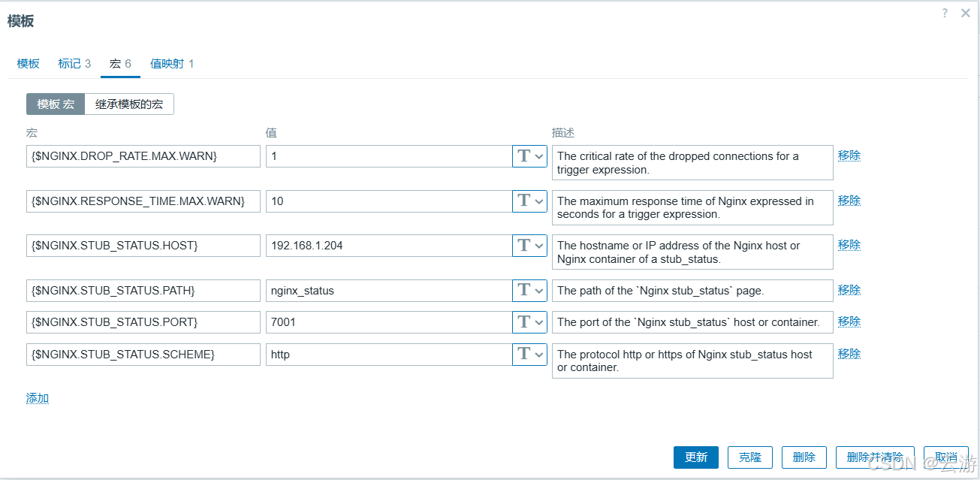This screenshot has width=980, height=480.
Task: Click the 取消 cancel button
Action: pos(946,457)
